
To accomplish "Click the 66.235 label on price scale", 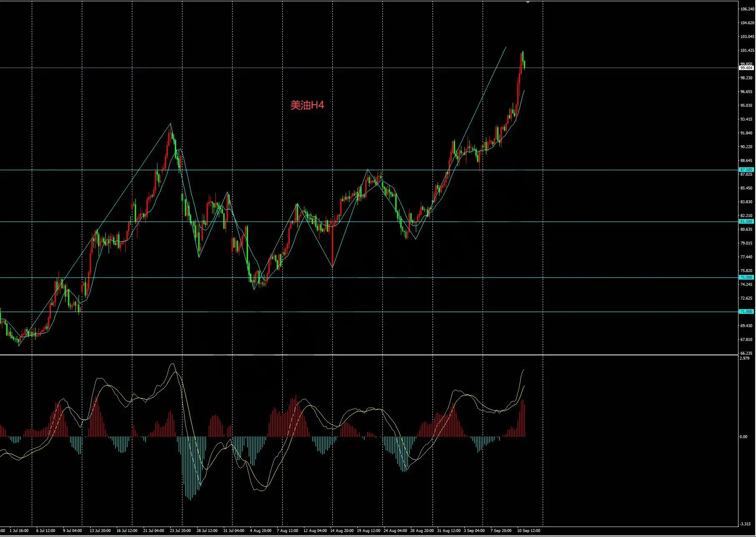I will pos(746,353).
